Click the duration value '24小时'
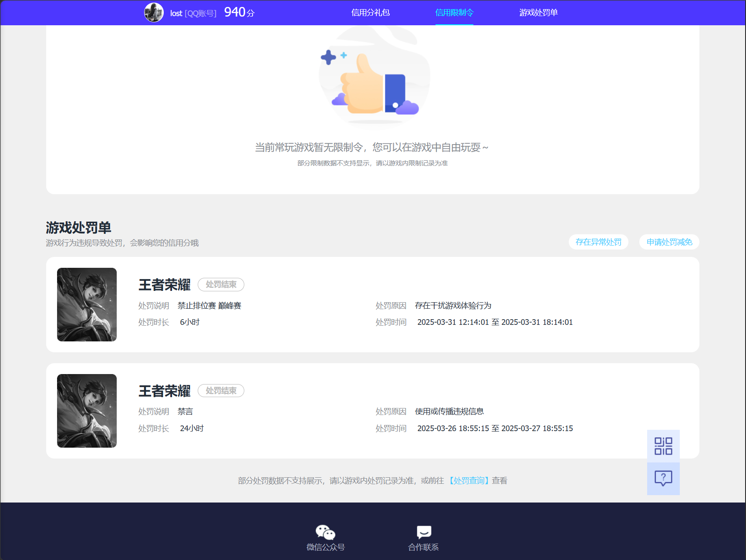746x560 pixels. [x=192, y=428]
